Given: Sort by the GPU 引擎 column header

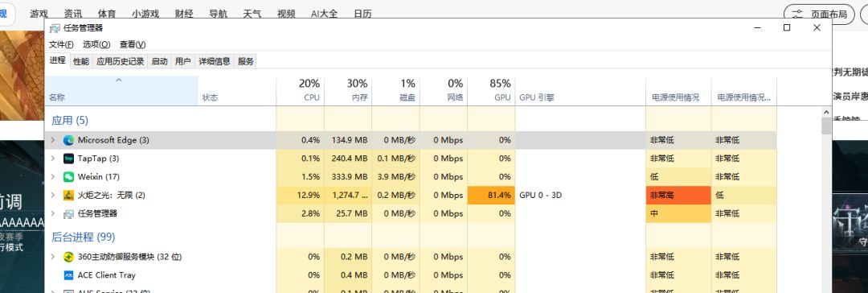Looking at the screenshot, I should coord(580,90).
